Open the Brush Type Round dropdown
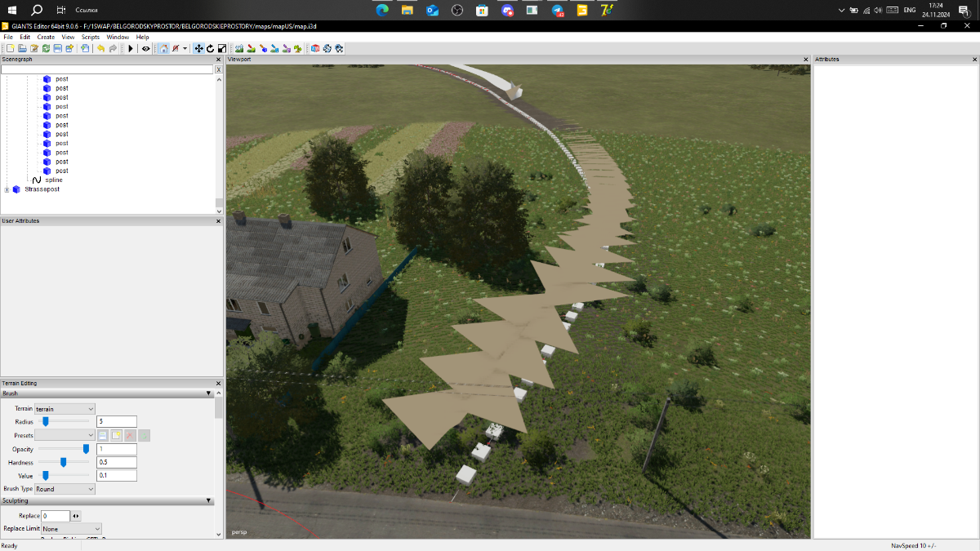The image size is (980, 551). click(x=65, y=489)
